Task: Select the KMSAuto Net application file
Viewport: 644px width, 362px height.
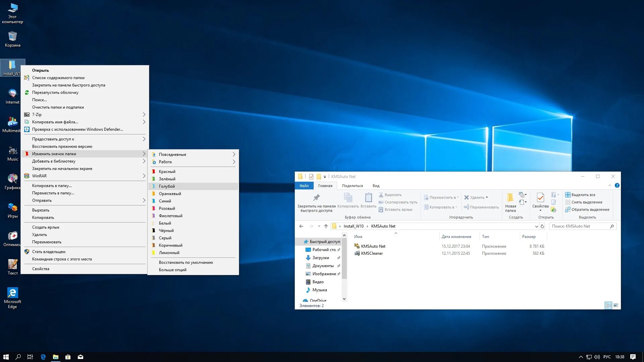Action: (x=373, y=246)
